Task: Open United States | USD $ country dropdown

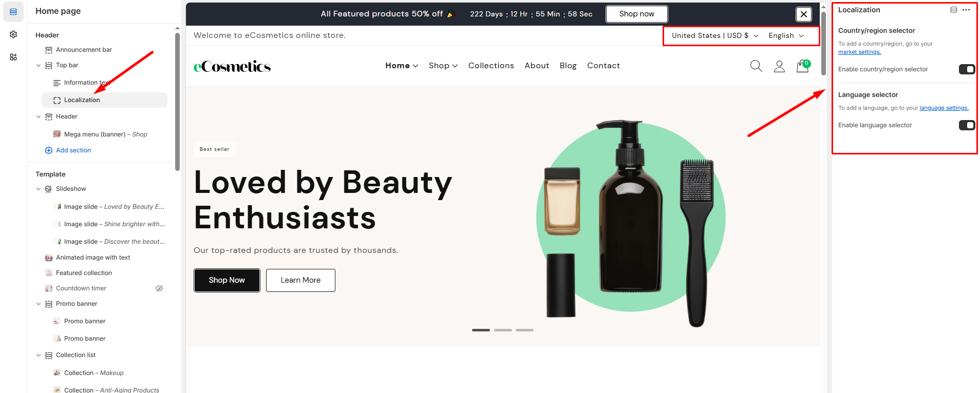Action: (715, 35)
